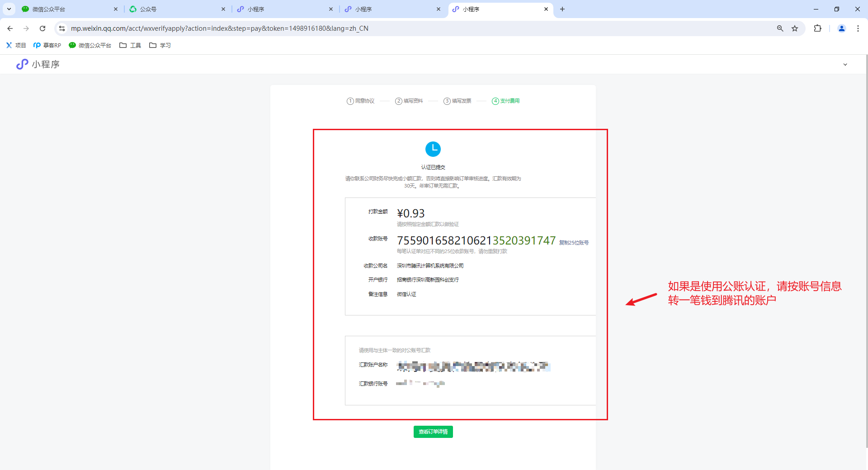
Task: Click the 小程序 logo in the header
Action: (x=38, y=64)
